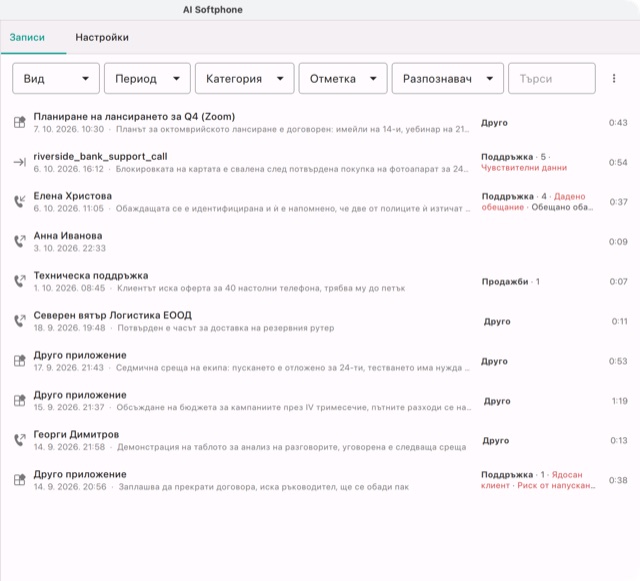Click Поддръжка · 5 category label

tap(513, 157)
